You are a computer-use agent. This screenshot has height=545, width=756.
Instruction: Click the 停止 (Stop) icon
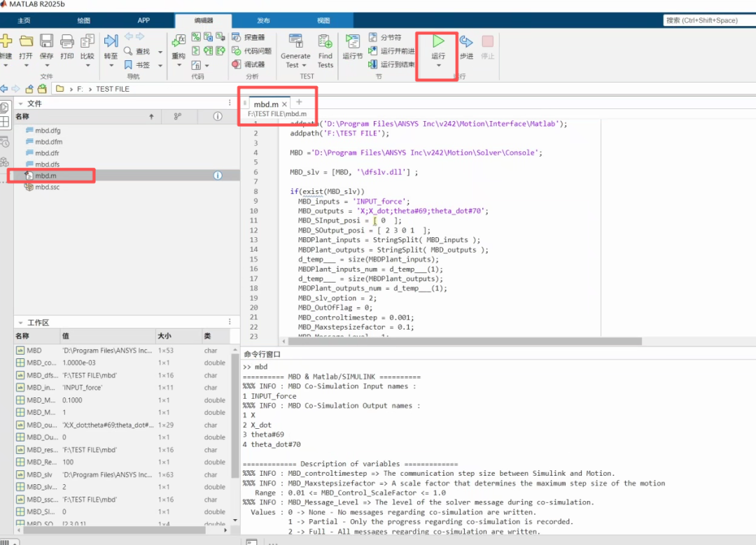pos(487,41)
